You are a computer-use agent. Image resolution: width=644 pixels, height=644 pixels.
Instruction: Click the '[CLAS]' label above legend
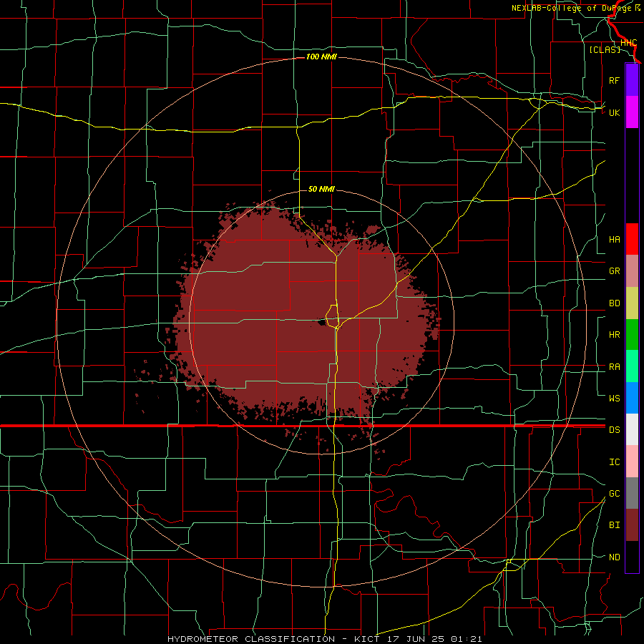(x=605, y=49)
